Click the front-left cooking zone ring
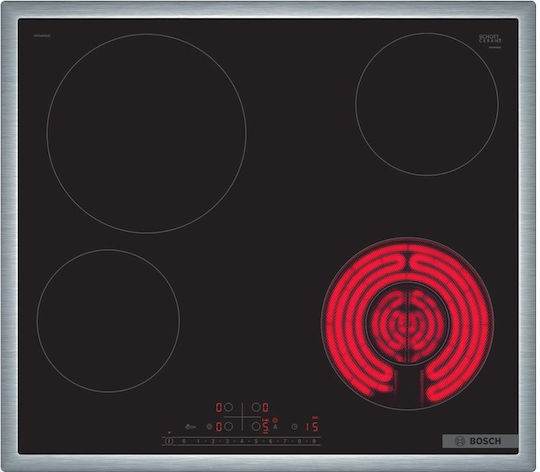The image size is (540, 472). click(108, 321)
